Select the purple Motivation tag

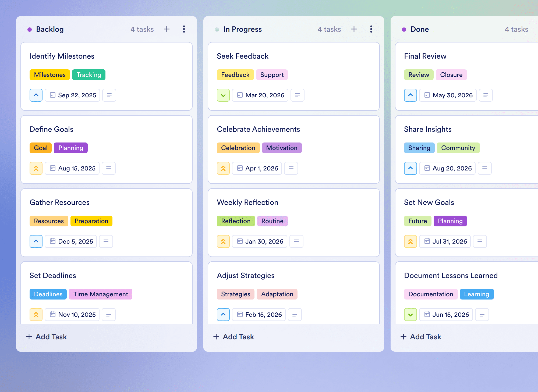282,148
